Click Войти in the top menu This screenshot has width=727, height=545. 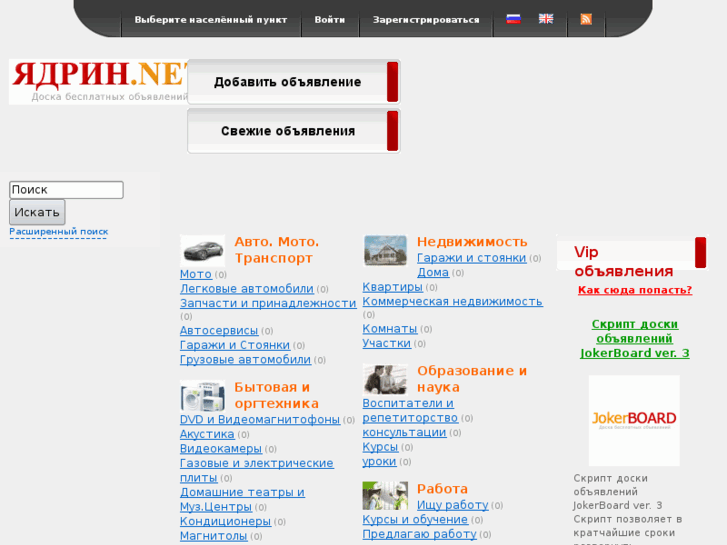(x=330, y=20)
